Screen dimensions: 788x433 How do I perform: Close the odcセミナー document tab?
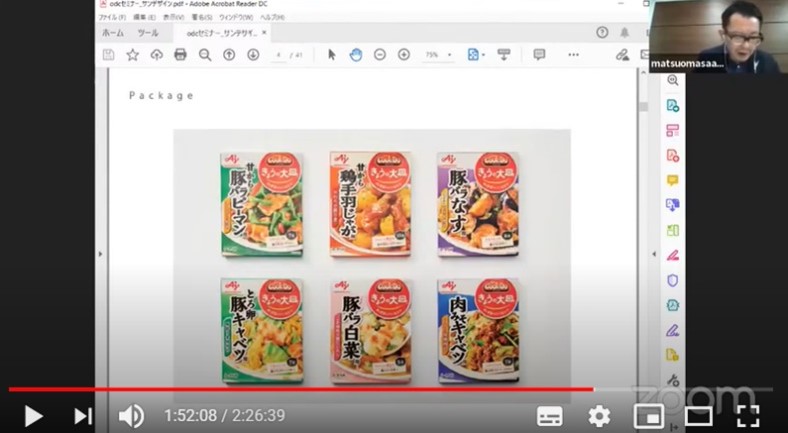click(264, 33)
